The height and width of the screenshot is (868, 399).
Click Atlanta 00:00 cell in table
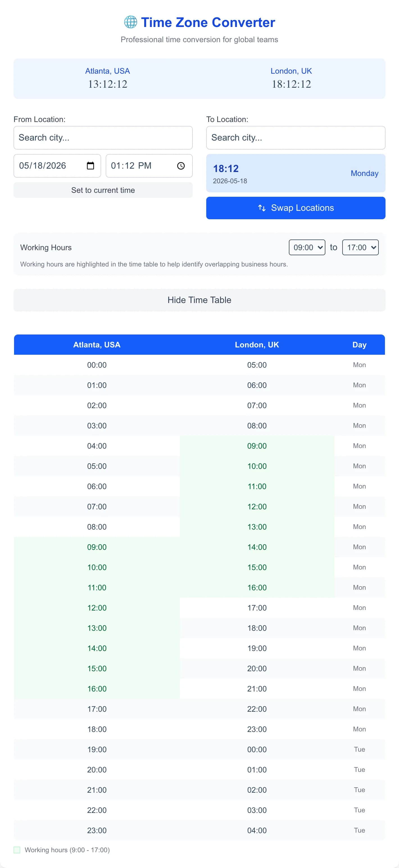coord(97,365)
